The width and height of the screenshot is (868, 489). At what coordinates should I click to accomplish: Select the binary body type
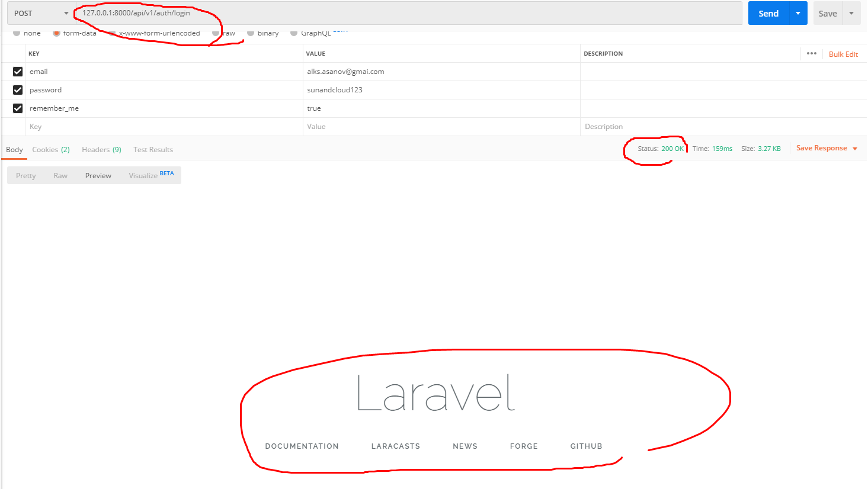pos(251,33)
